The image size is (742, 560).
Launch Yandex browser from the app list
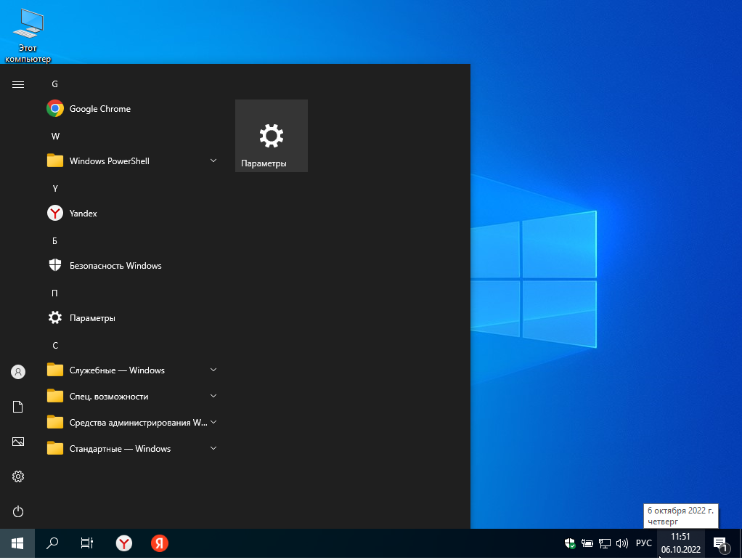point(83,214)
